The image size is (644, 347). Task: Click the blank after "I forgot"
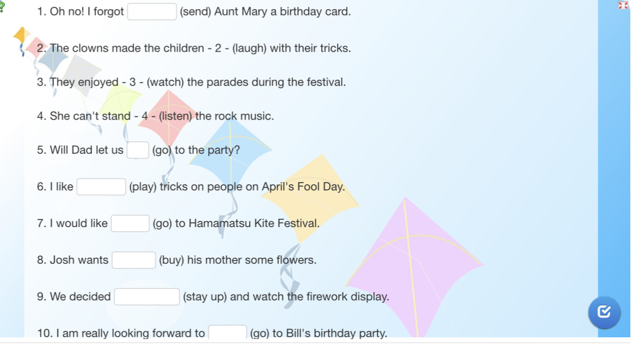tap(152, 12)
